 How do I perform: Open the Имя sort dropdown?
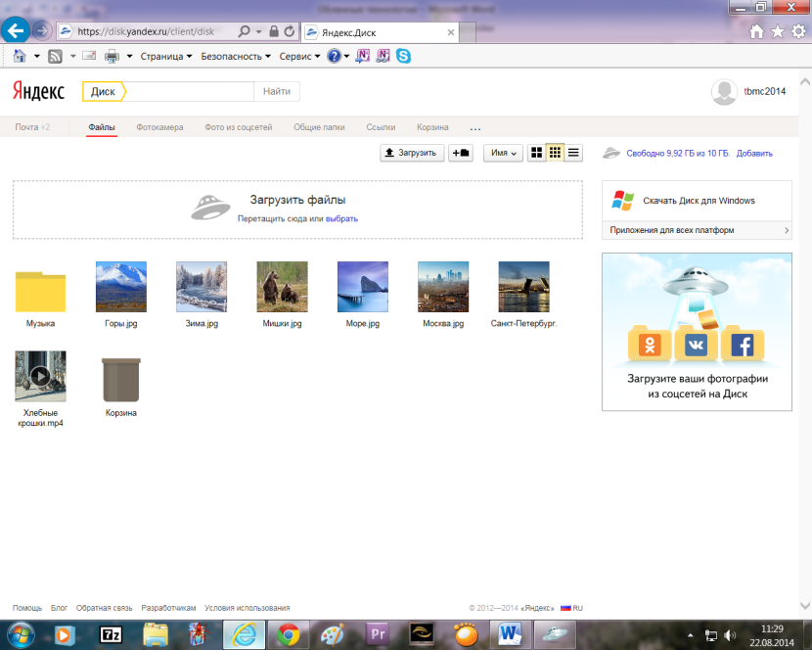click(504, 153)
